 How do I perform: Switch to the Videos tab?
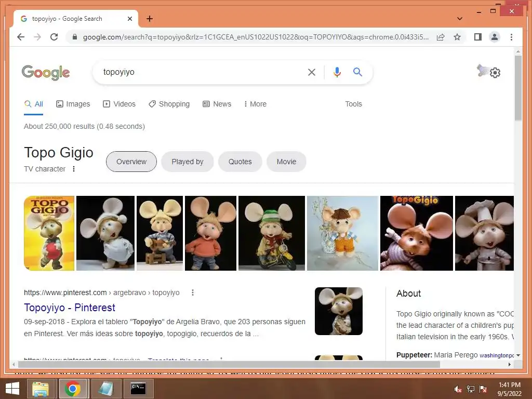click(119, 104)
